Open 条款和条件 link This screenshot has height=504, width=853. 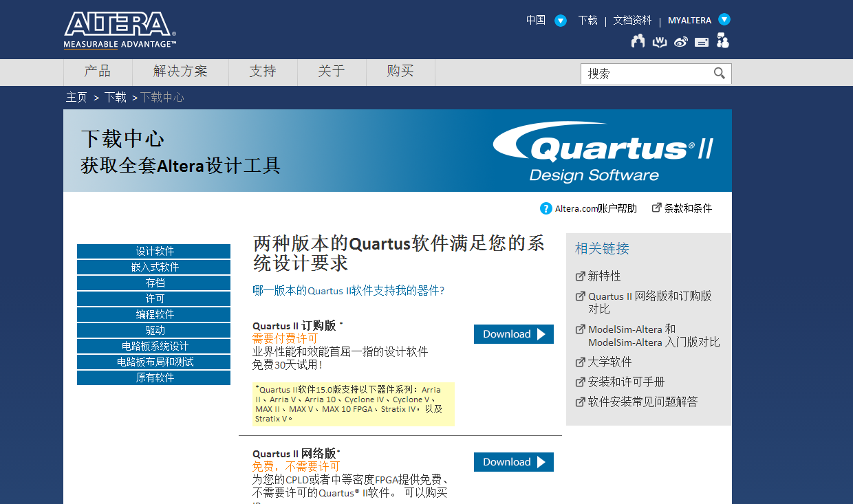[688, 208]
